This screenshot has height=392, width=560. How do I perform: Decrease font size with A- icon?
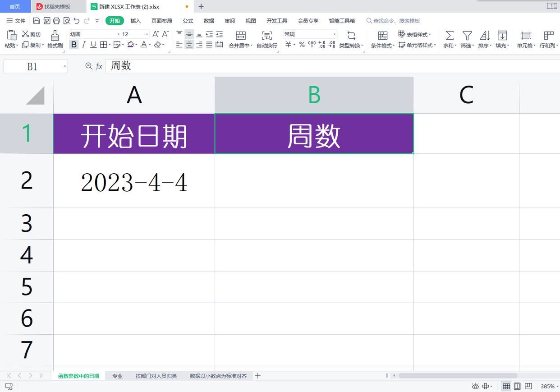point(165,34)
